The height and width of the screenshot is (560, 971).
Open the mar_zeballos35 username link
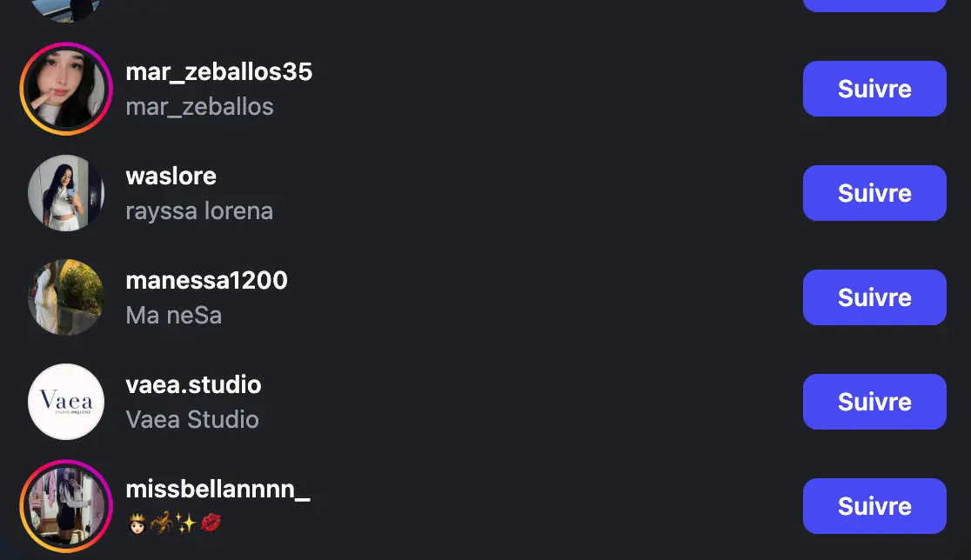218,72
